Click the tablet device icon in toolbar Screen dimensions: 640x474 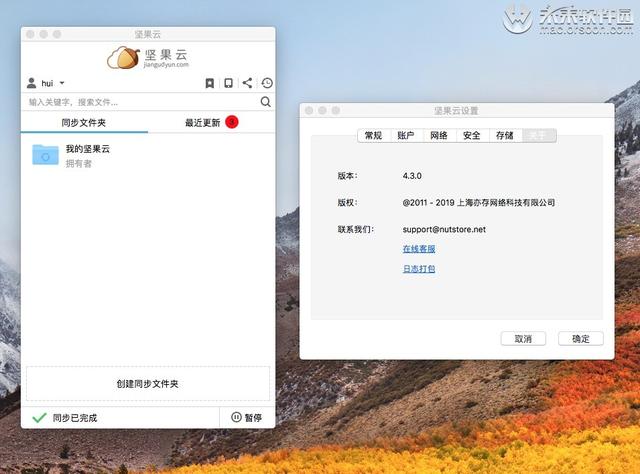[229, 83]
